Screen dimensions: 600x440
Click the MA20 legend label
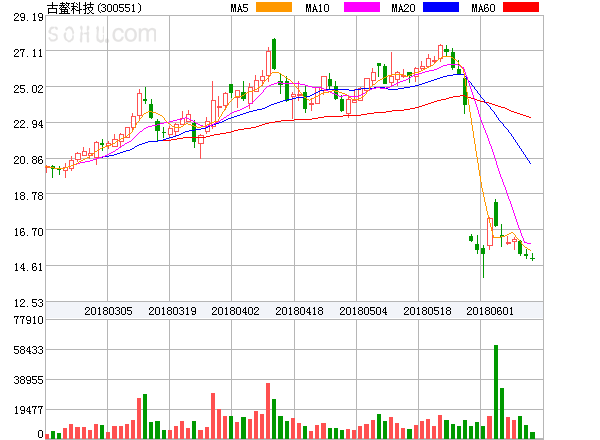(403, 8)
